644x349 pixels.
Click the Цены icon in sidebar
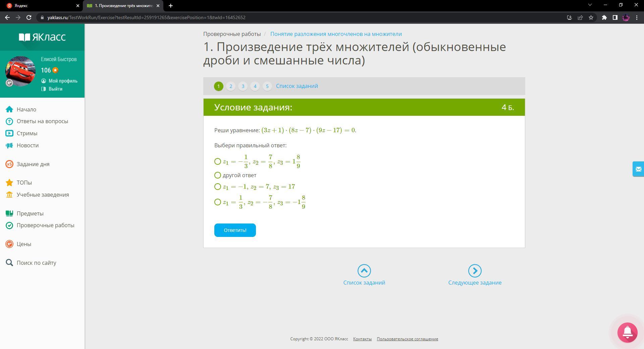[9, 244]
